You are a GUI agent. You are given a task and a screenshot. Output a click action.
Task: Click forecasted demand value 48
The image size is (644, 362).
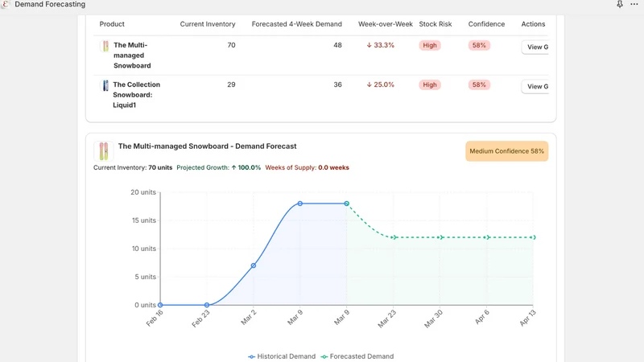click(x=337, y=45)
